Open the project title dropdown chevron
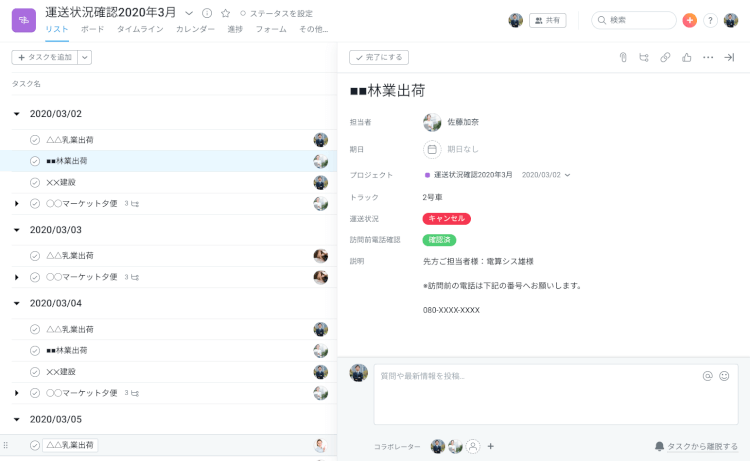 (x=189, y=13)
